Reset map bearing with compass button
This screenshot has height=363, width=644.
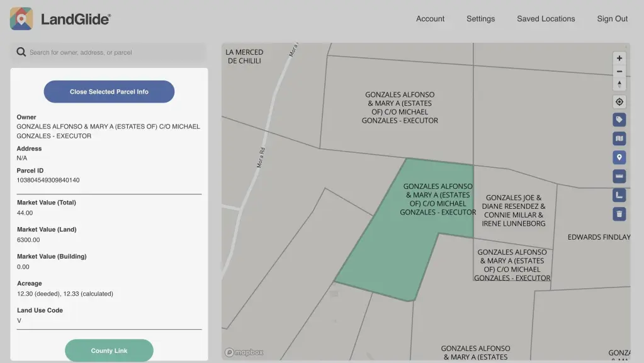click(619, 84)
